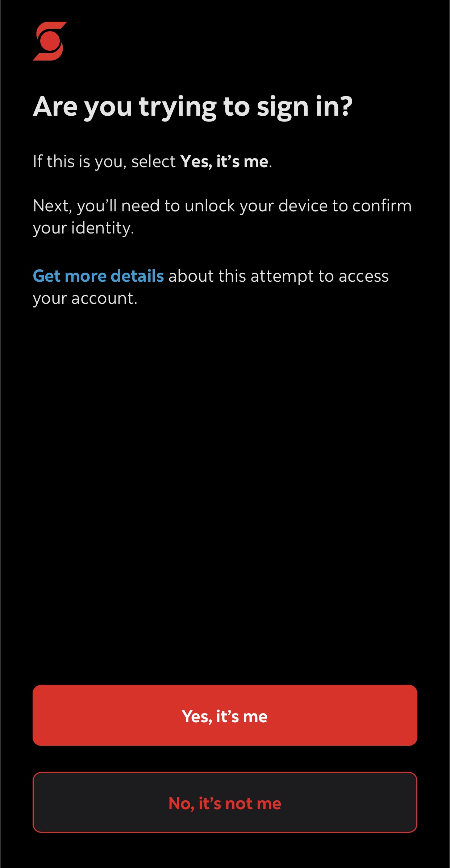The width and height of the screenshot is (450, 868).
Task: Tap the outlined dark rejection button
Action: pyautogui.click(x=225, y=802)
